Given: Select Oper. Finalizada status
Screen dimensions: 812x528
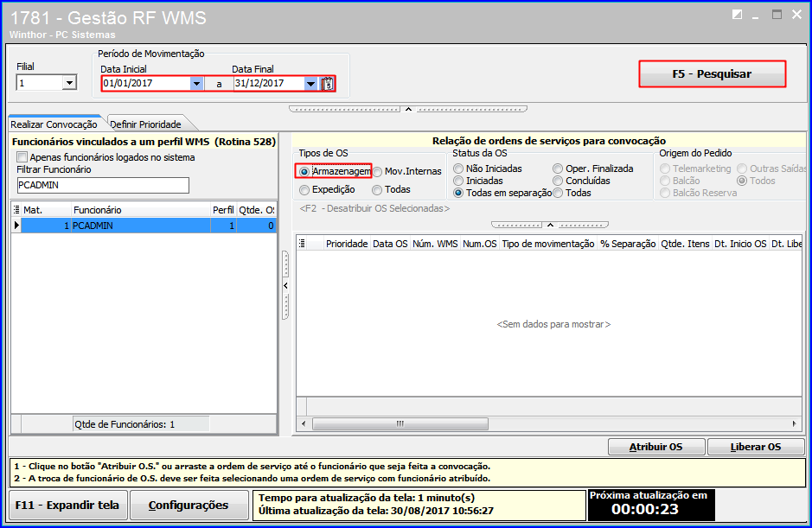Looking at the screenshot, I should 557,169.
